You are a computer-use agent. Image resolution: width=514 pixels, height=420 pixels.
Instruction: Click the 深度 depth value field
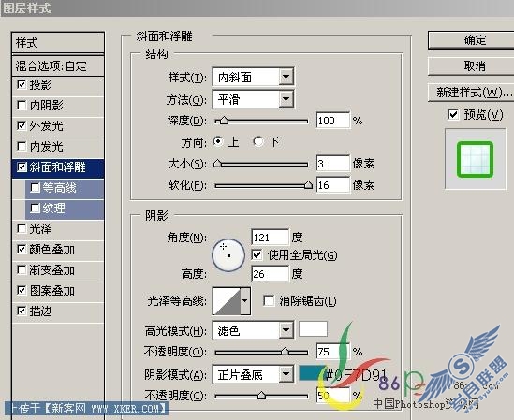pos(332,121)
